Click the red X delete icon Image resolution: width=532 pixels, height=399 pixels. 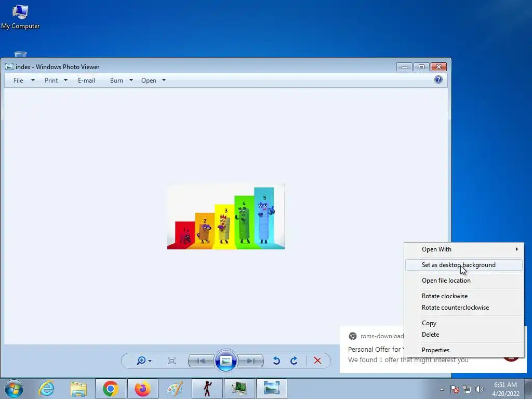317,361
